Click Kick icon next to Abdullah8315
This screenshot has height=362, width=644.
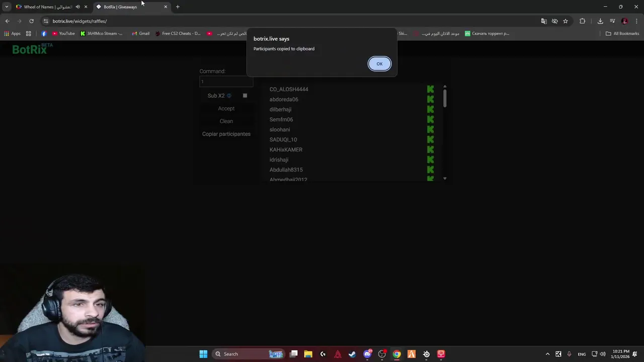click(430, 170)
